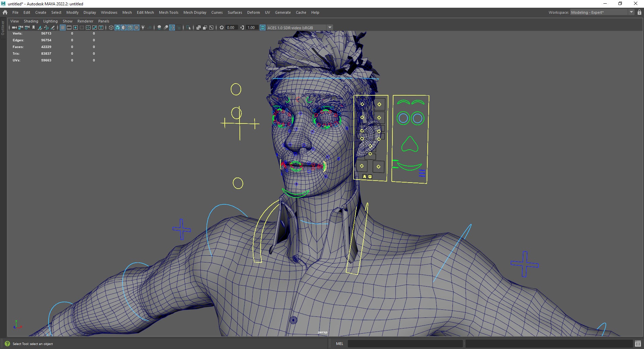Toggle Use Default Material shading

click(124, 28)
